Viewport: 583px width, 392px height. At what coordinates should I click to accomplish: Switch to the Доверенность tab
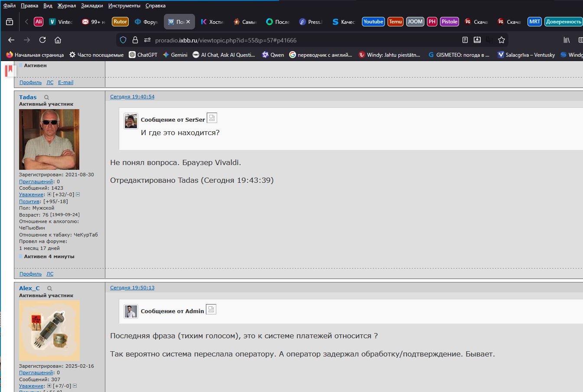click(563, 22)
